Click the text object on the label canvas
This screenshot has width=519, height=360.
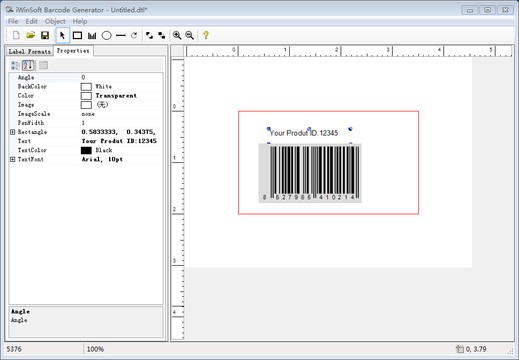point(304,133)
